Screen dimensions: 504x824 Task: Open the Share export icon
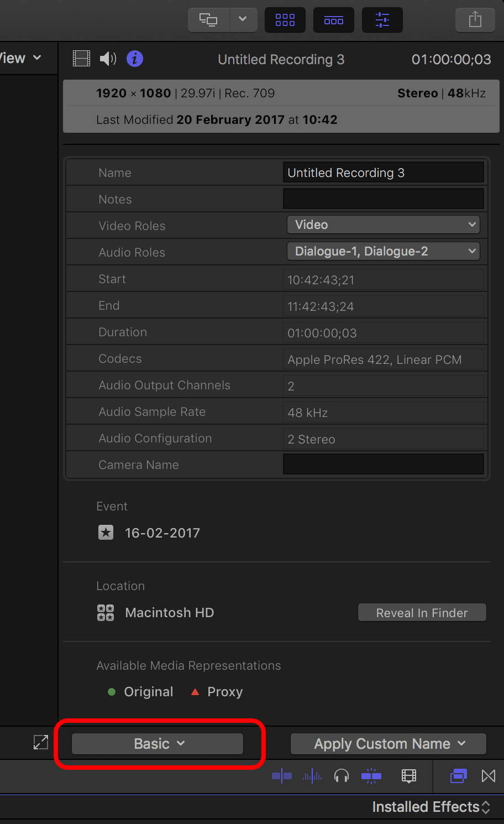click(475, 20)
